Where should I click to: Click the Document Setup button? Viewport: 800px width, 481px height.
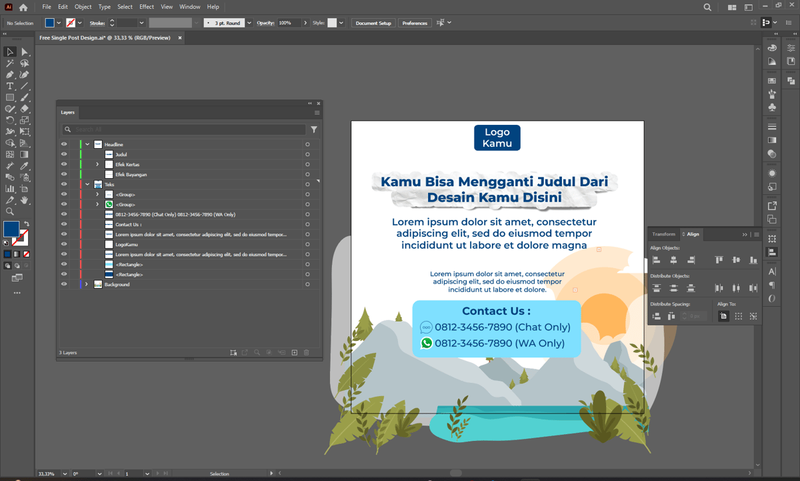[x=373, y=22]
